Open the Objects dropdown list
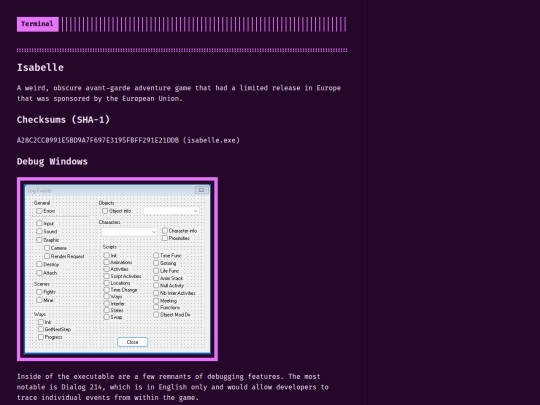 (172, 211)
